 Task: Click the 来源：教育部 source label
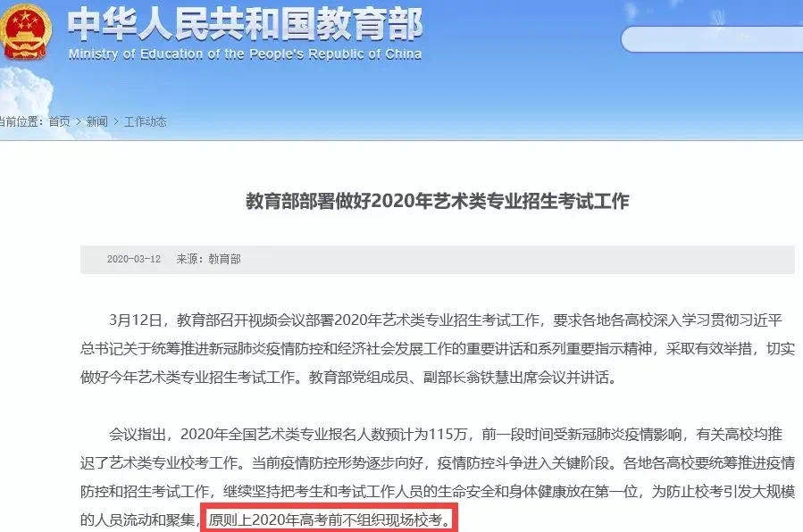point(208,260)
